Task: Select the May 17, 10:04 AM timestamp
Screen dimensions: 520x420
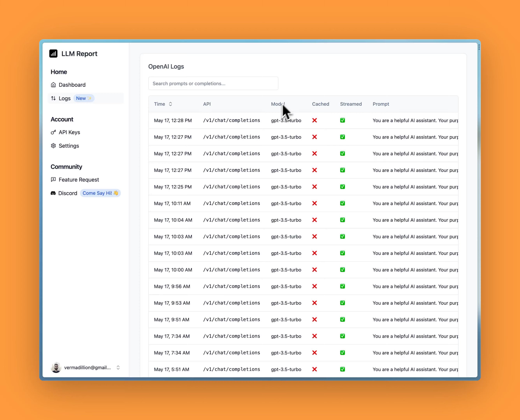Action: pos(173,220)
